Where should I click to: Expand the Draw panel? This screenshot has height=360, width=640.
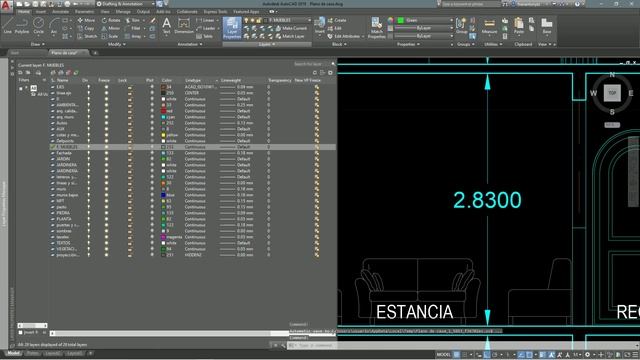[38, 44]
